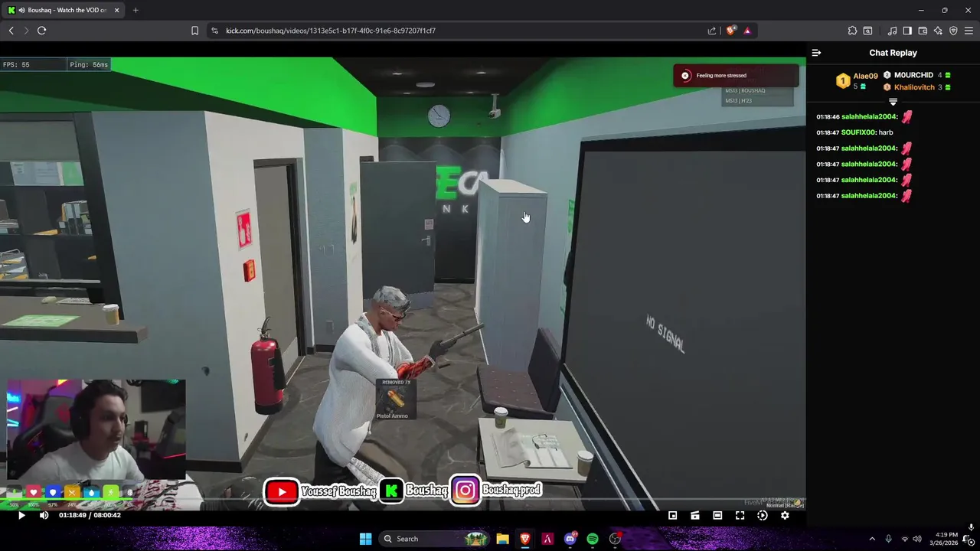Click the "Chat Replay" heading
The height and width of the screenshot is (551, 980).
point(893,53)
